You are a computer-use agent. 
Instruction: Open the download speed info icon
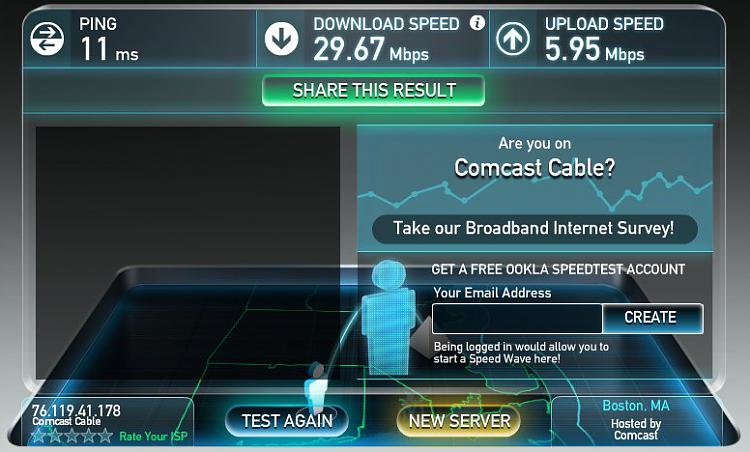(477, 22)
